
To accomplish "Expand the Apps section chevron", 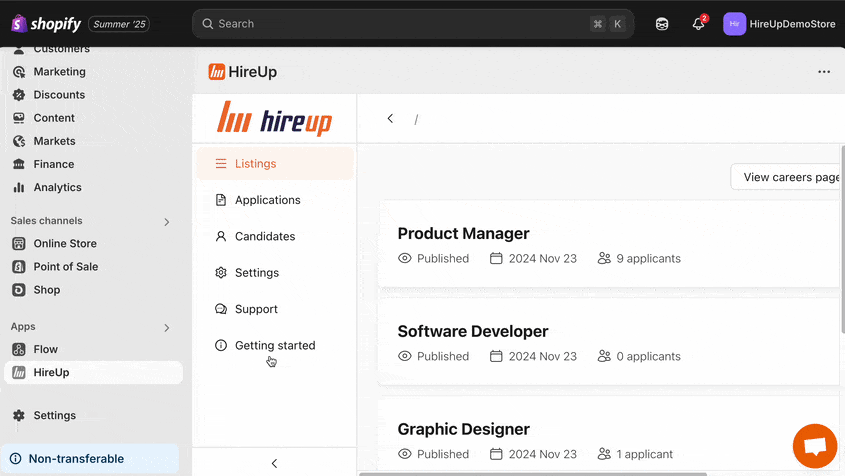I will tap(166, 327).
